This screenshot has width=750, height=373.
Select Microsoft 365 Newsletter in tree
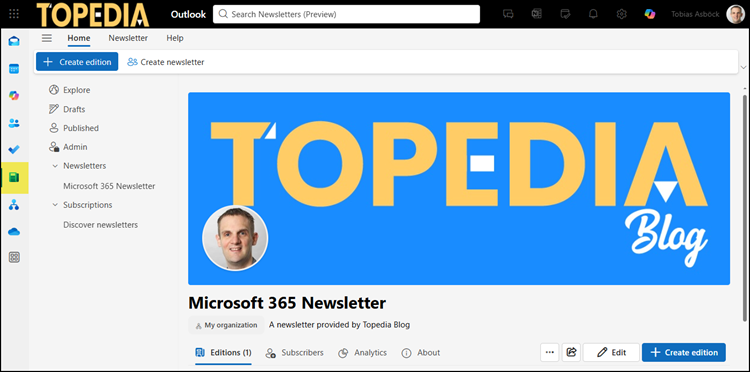109,186
